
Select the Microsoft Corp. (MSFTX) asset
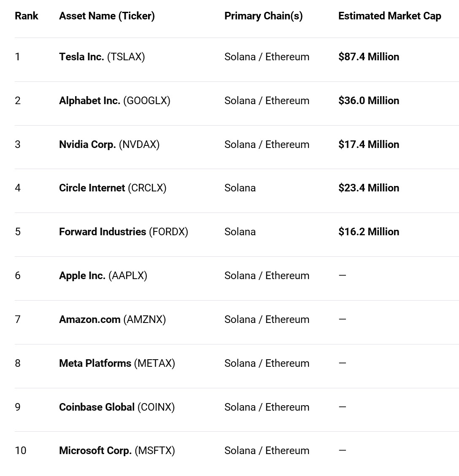(x=117, y=451)
